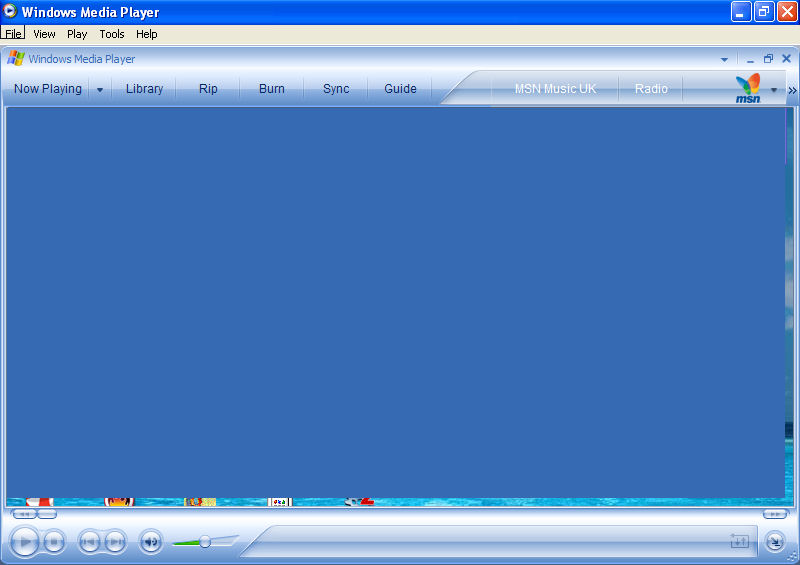
Task: Click the Windows flag logo in player header
Action: tap(16, 58)
